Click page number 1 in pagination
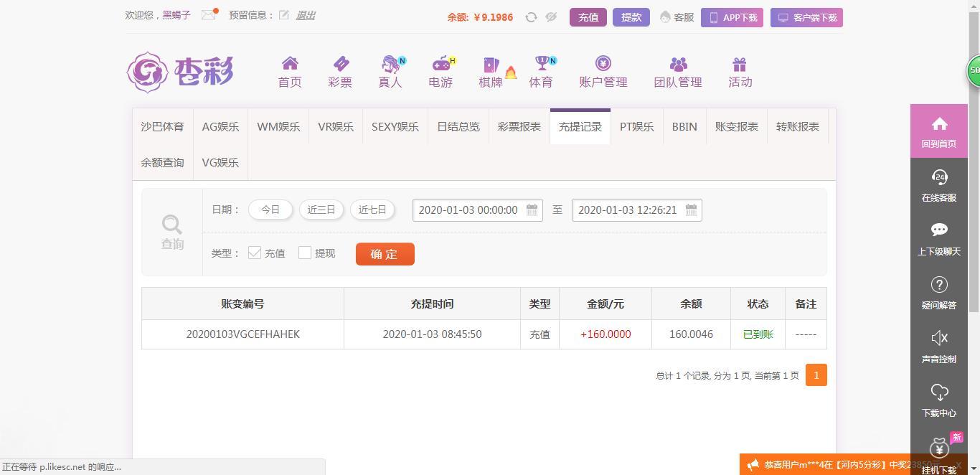This screenshot has width=980, height=475. (816, 375)
